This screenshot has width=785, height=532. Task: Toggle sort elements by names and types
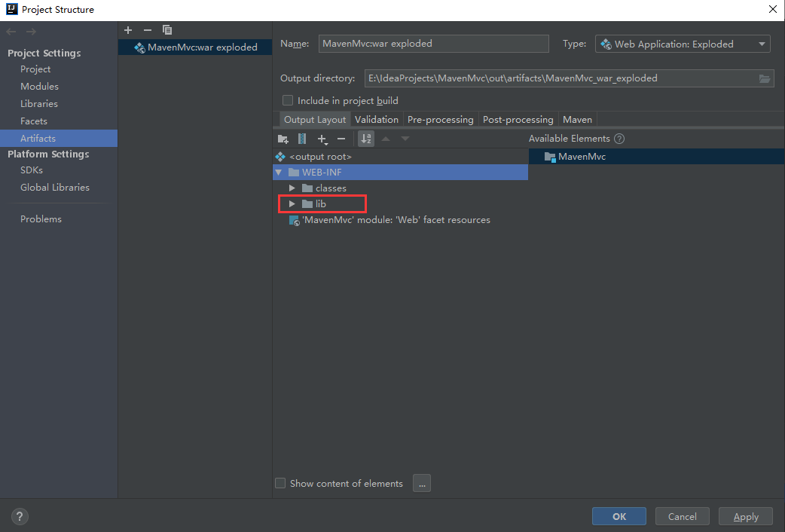(x=366, y=139)
